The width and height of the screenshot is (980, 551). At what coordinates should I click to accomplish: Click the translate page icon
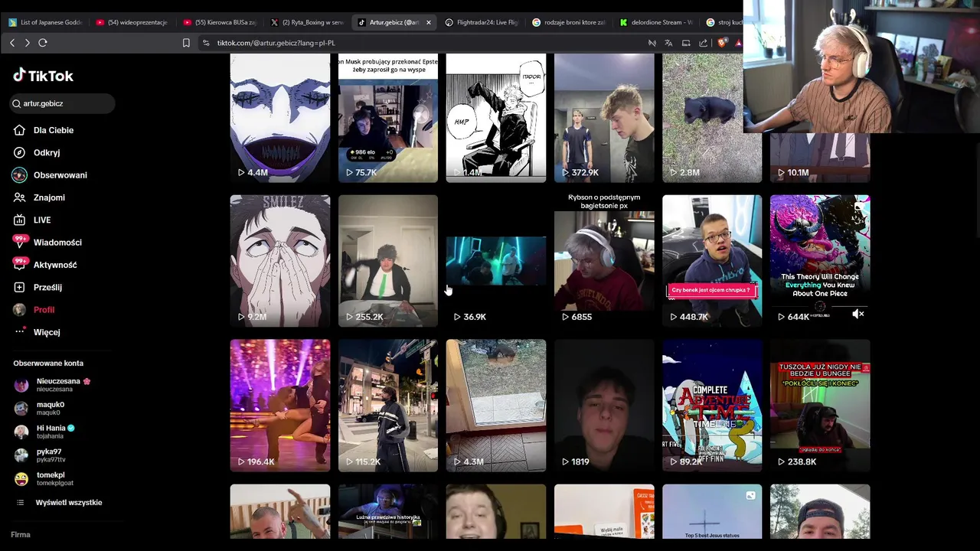(668, 43)
